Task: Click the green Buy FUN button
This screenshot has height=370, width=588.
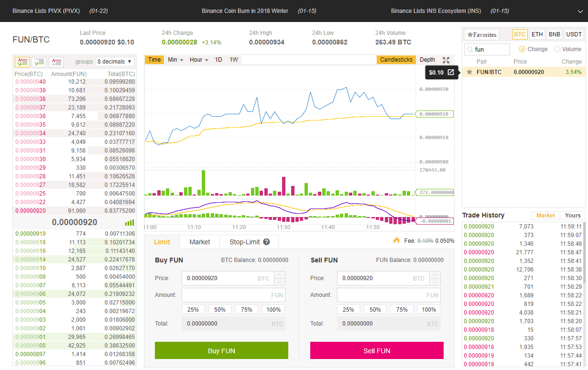Action: pos(221,350)
